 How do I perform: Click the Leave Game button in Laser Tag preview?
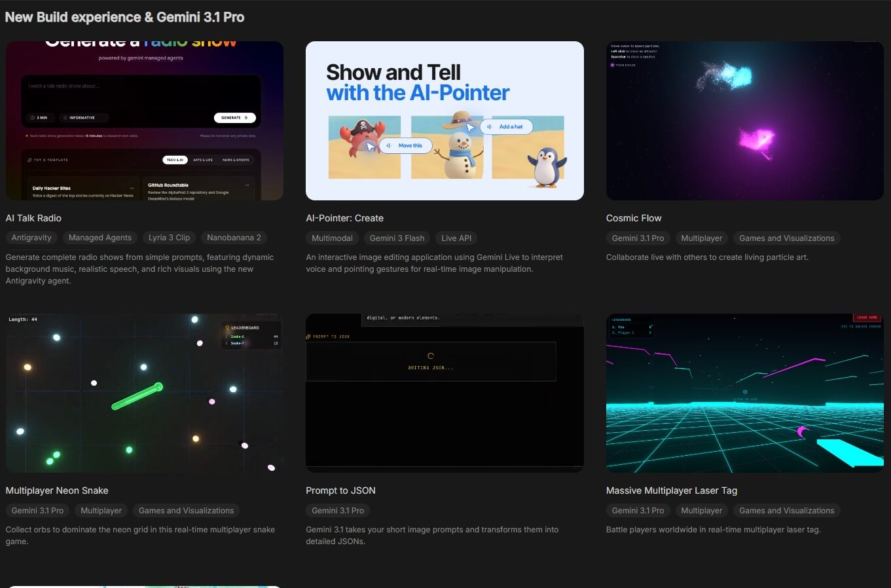(x=867, y=318)
